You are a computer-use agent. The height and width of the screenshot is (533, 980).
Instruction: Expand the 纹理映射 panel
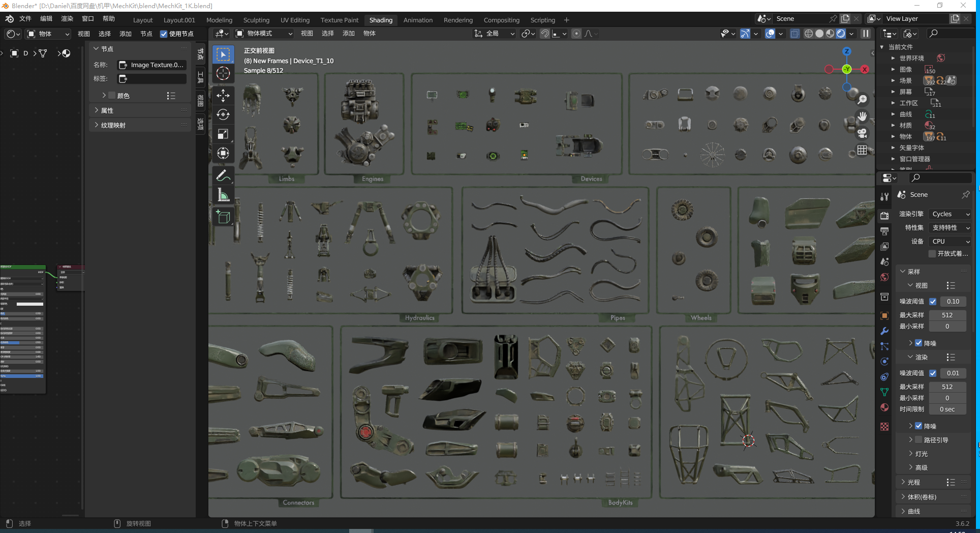(x=113, y=125)
